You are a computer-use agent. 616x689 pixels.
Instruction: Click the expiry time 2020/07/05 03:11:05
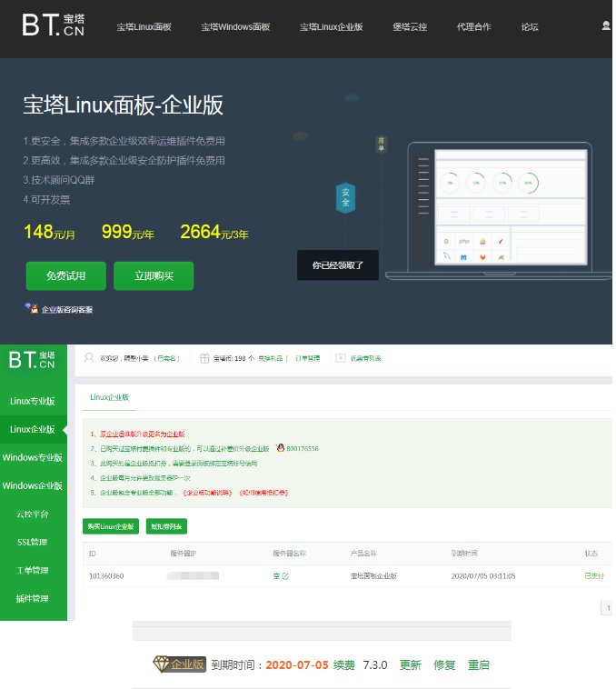483,575
